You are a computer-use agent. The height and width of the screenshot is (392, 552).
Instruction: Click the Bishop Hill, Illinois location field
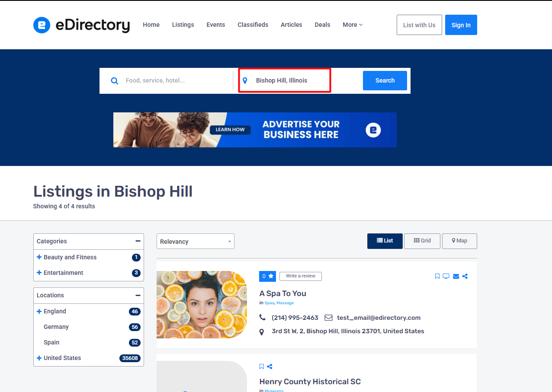pos(285,80)
